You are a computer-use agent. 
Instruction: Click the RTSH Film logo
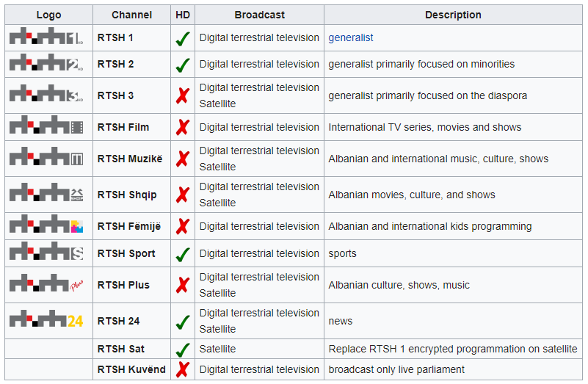coord(46,126)
